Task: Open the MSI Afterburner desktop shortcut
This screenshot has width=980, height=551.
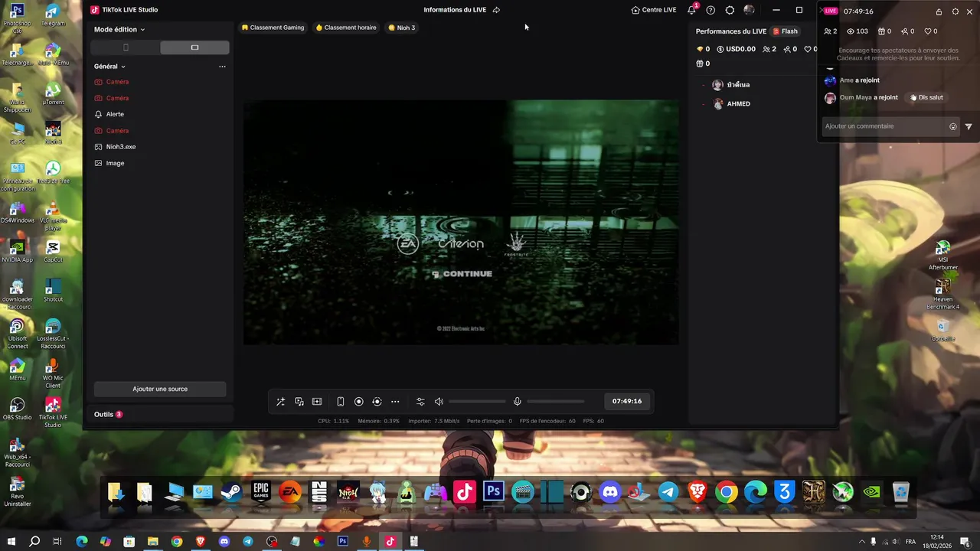Action: [x=943, y=255]
